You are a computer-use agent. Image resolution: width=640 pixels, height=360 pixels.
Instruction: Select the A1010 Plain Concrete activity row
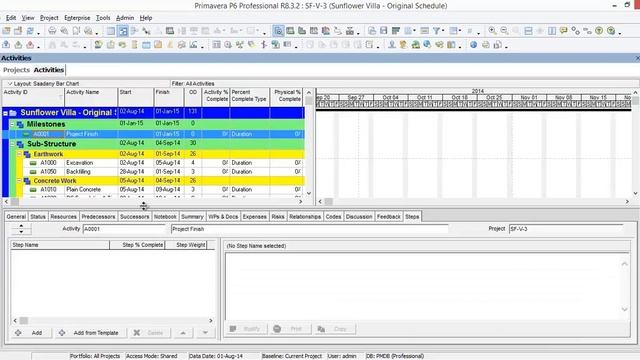[x=163, y=189]
